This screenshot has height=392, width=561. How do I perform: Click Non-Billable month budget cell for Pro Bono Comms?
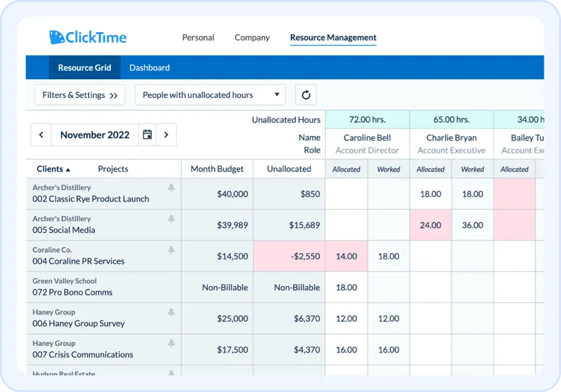click(x=217, y=287)
